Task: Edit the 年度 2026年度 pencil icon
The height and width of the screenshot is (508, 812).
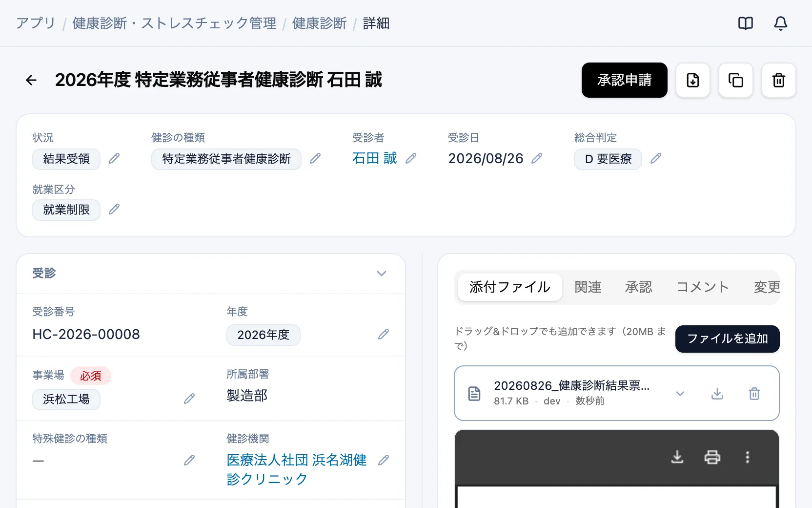Action: coord(384,334)
